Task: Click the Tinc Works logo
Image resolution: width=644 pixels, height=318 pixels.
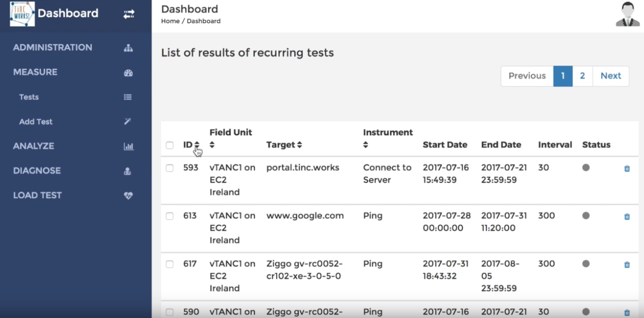Action: pos(22,14)
